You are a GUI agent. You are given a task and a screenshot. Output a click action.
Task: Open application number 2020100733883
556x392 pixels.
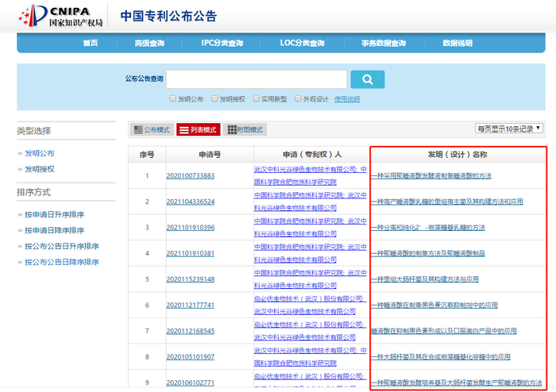pos(191,176)
